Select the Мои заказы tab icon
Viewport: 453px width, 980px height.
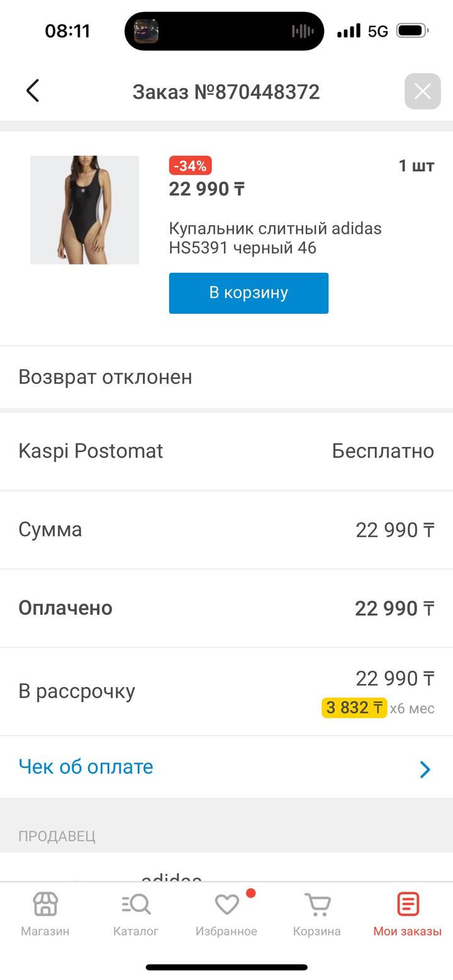[408, 905]
